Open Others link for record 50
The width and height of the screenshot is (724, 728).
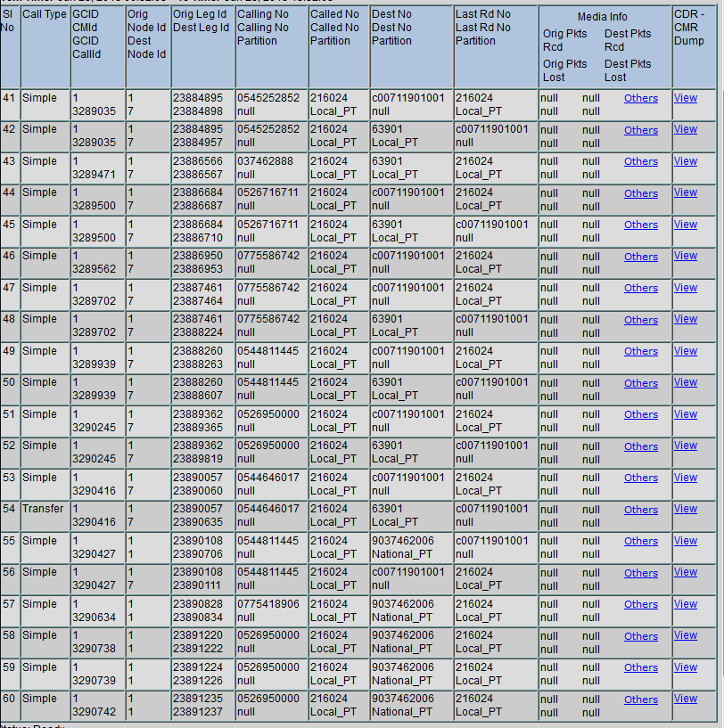tap(641, 382)
